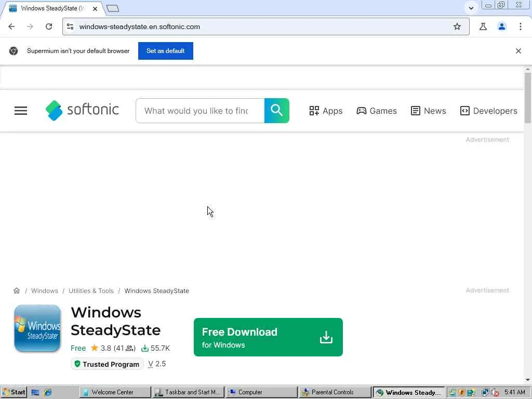Click the page vertical scrollbar
Screen dimensions: 532x399
pos(528,98)
